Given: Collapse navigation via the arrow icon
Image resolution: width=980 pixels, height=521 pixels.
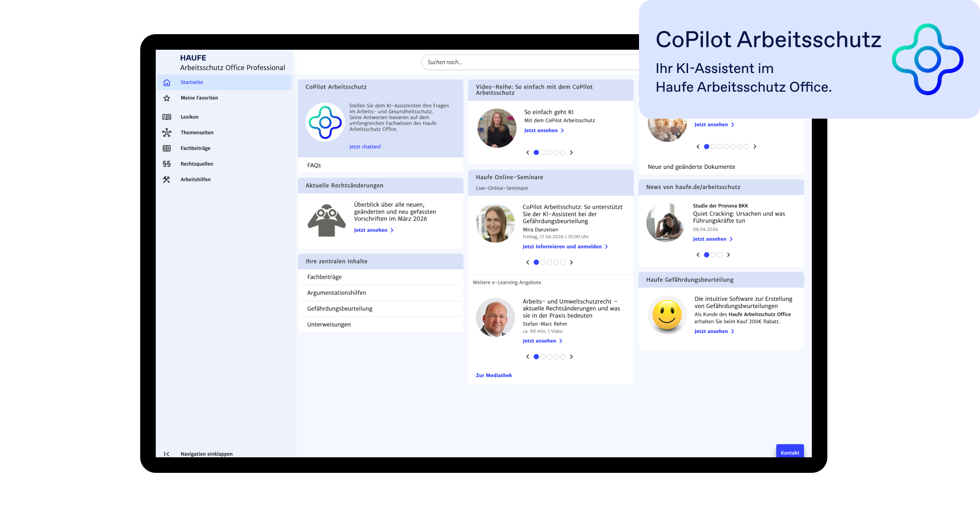Looking at the screenshot, I should pyautogui.click(x=167, y=454).
